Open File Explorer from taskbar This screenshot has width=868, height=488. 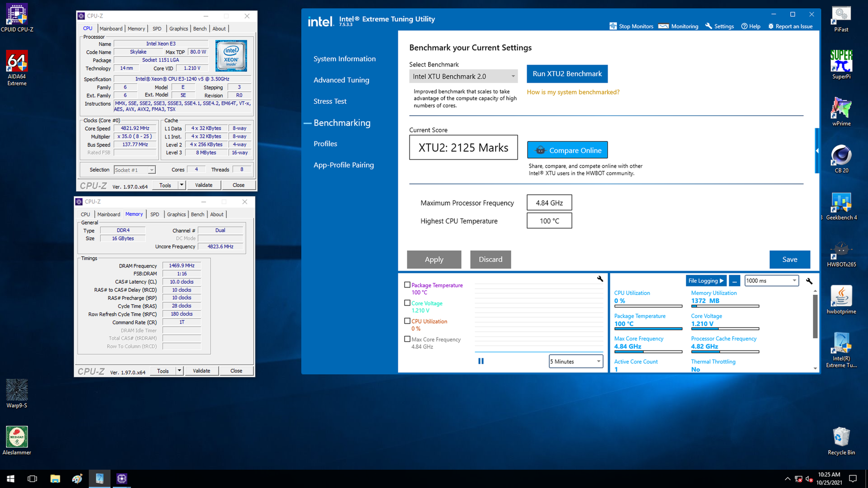(55, 479)
